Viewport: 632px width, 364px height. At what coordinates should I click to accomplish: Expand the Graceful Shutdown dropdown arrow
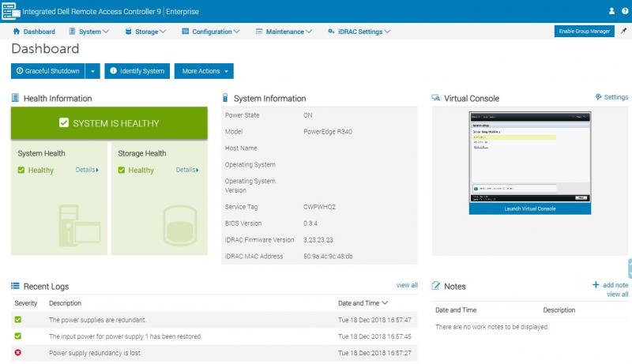pyautogui.click(x=93, y=71)
